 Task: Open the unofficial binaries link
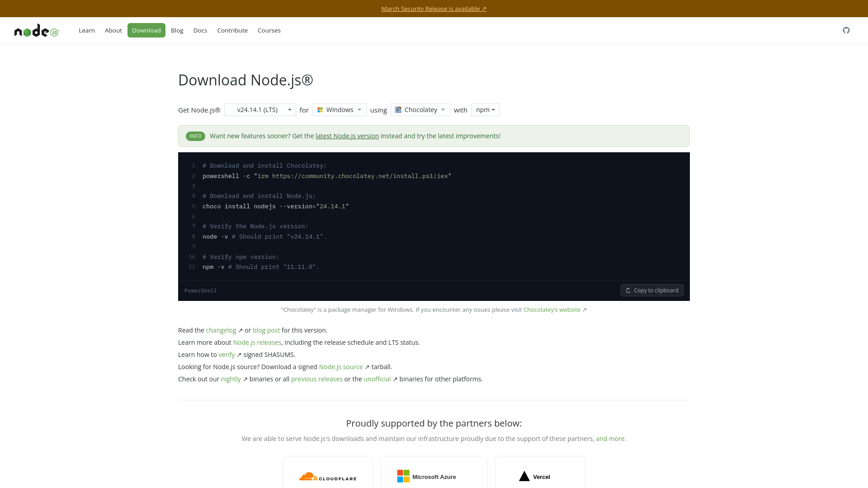click(377, 379)
